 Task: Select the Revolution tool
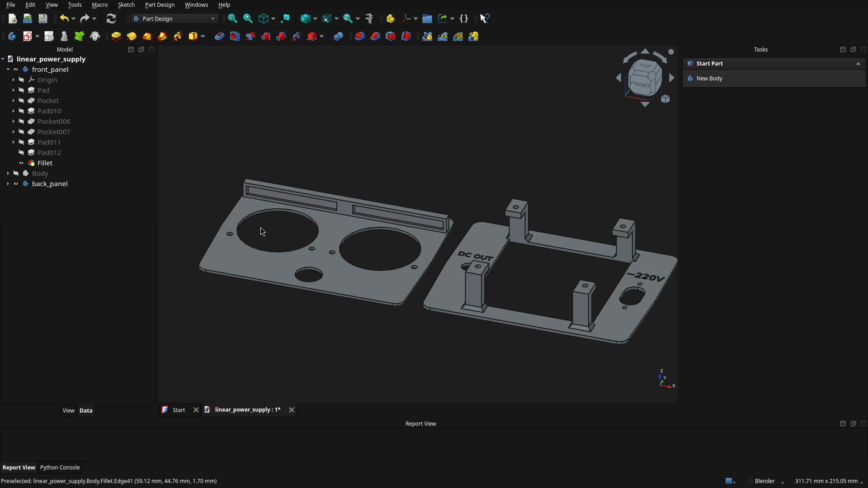(x=132, y=37)
